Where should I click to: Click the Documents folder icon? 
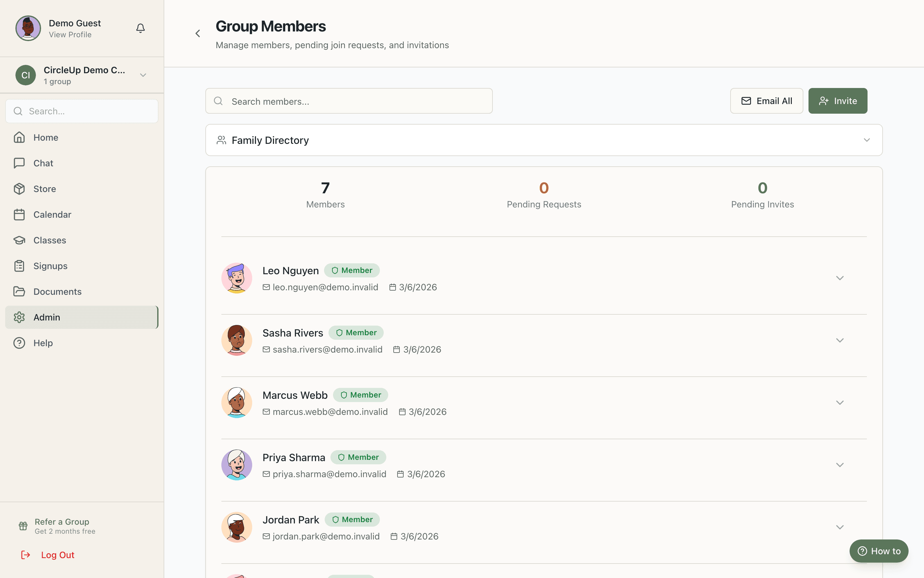click(x=19, y=291)
